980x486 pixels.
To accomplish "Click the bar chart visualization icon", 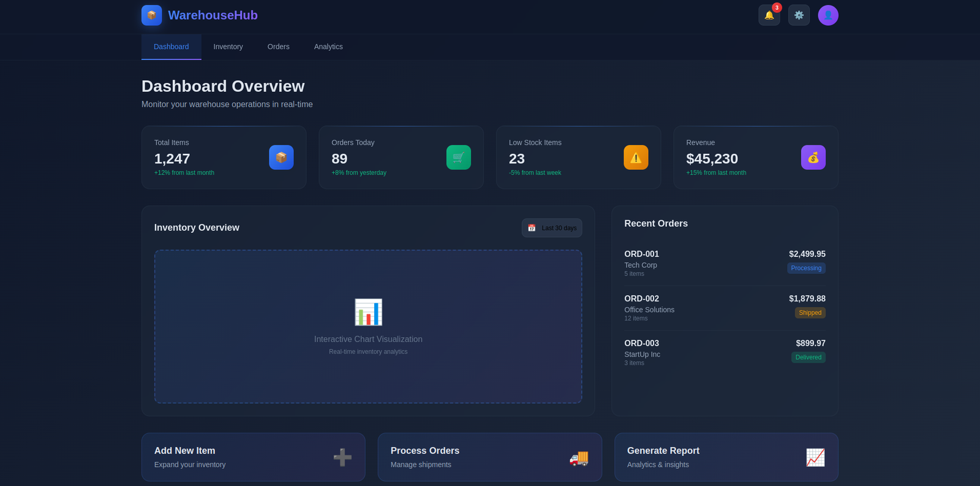I will tap(368, 313).
